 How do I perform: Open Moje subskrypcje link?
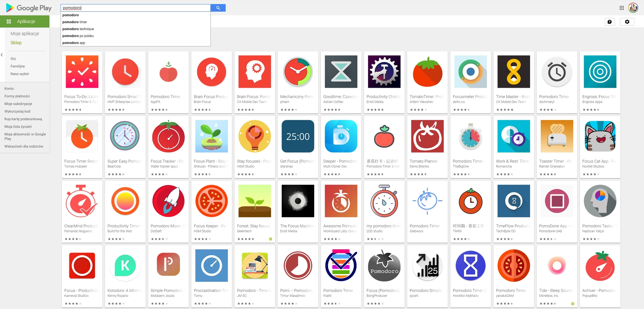pos(18,104)
